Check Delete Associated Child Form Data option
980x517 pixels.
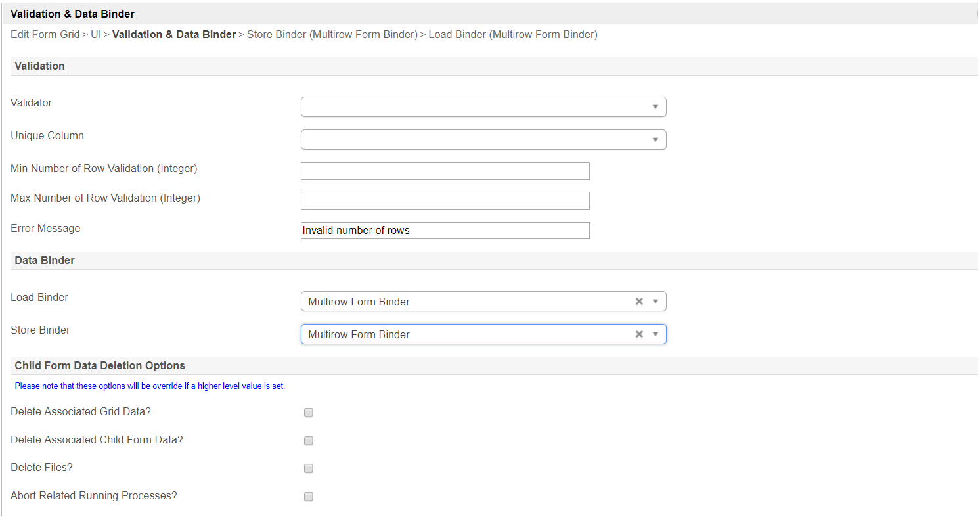tap(309, 441)
